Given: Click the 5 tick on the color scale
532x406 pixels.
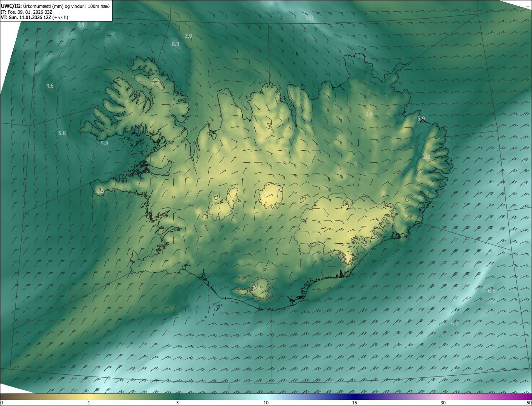Looking at the screenshot, I should (177, 403).
